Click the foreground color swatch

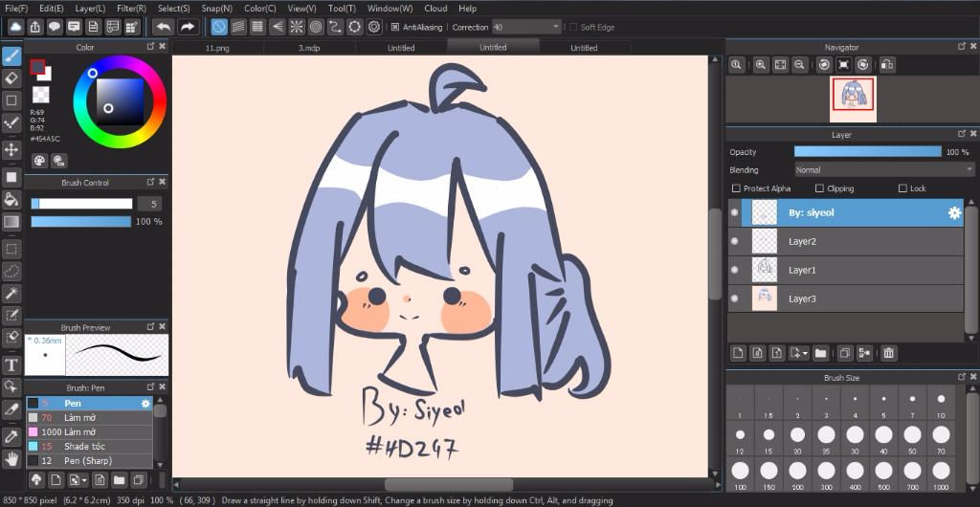(37, 67)
